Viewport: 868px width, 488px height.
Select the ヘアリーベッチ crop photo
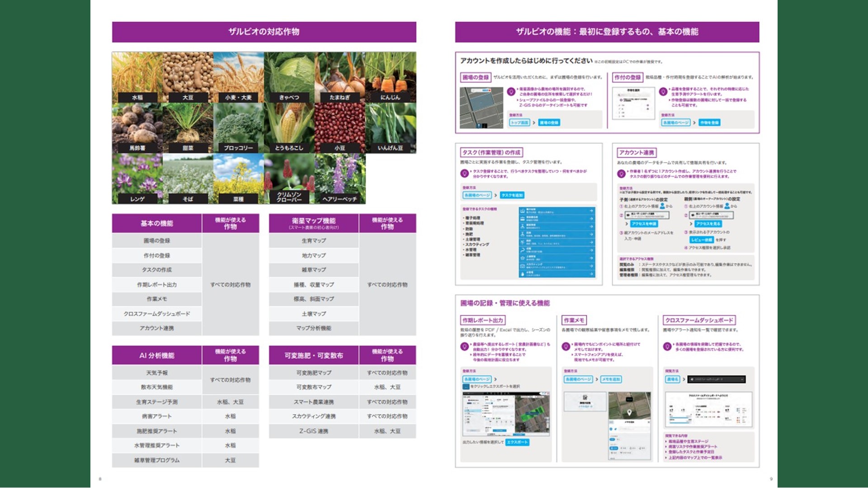pyautogui.click(x=340, y=178)
